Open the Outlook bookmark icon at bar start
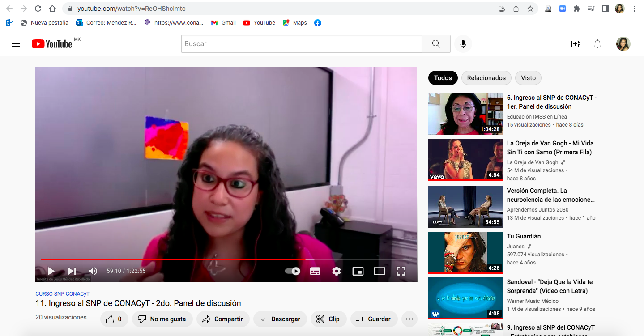Image resolution: width=644 pixels, height=336 pixels. [x=9, y=22]
